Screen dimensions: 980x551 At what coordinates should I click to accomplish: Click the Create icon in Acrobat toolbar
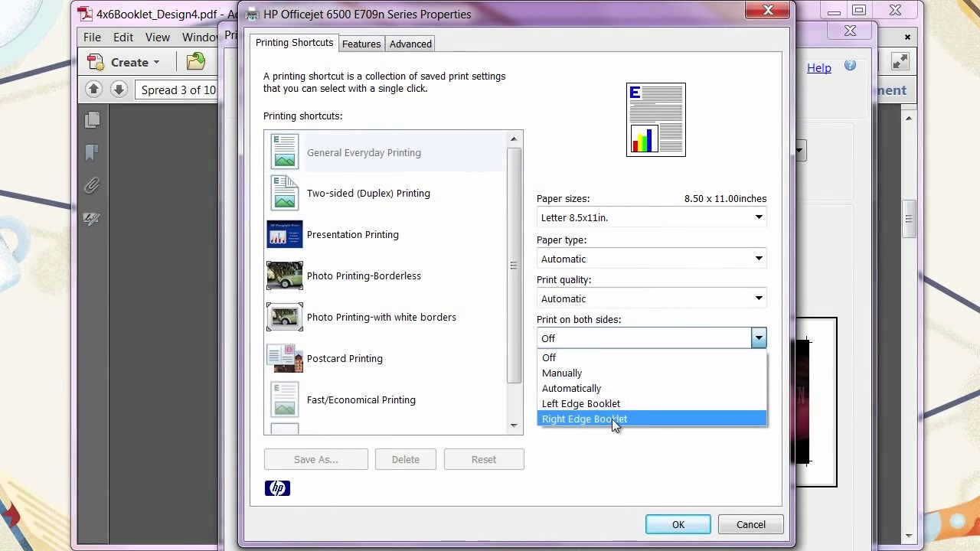coord(96,62)
